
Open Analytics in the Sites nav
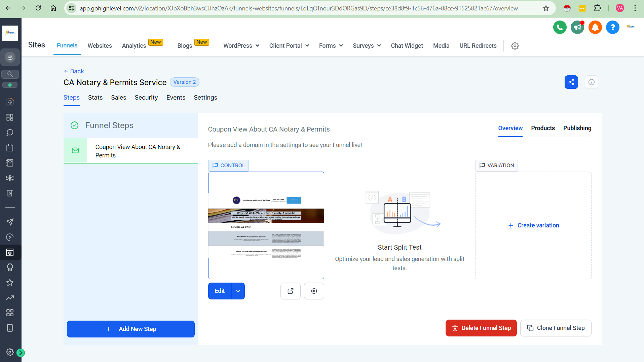[134, 46]
